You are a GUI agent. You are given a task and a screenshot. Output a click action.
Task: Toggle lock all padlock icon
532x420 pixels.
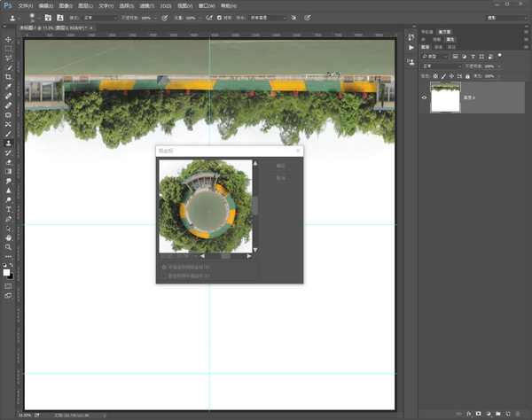(467, 76)
